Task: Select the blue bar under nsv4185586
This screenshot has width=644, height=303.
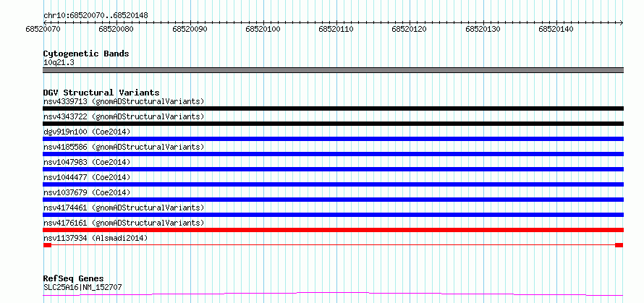Action: pyautogui.click(x=333, y=154)
